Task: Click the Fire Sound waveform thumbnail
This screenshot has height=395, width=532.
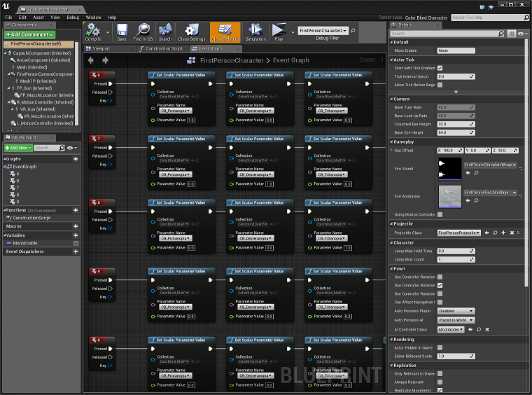Action: [450, 169]
